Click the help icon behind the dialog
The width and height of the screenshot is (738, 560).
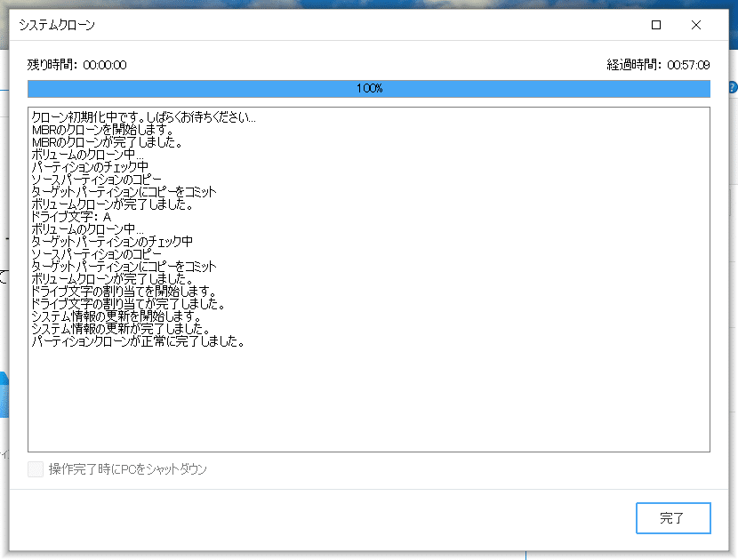(733, 87)
